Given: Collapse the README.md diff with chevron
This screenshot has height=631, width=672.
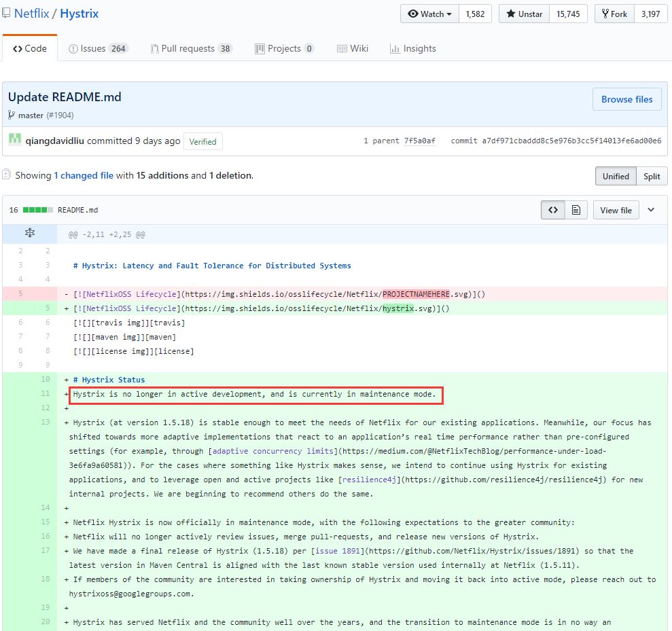Looking at the screenshot, I should [x=651, y=210].
